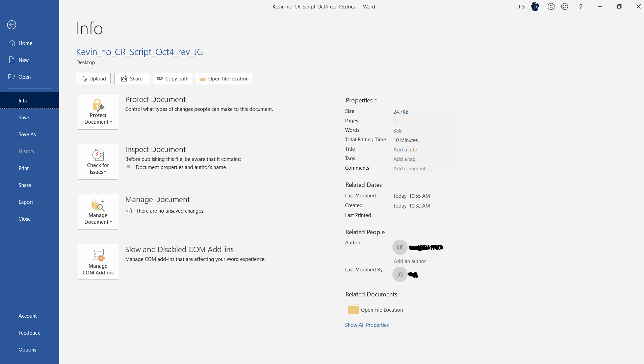Click the Upload button
Screen dimensions: 644x364
coord(93,79)
